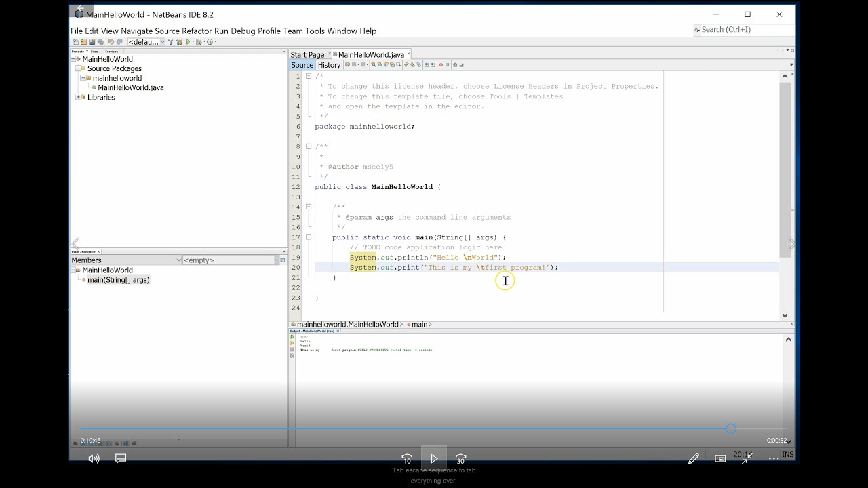This screenshot has height=488, width=868.
Task: Select main(String[] args) in Navigator
Action: pyautogui.click(x=118, y=279)
